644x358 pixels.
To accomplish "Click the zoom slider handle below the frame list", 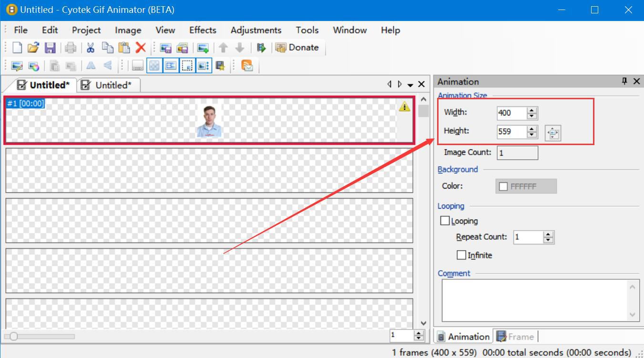I will pos(14,337).
